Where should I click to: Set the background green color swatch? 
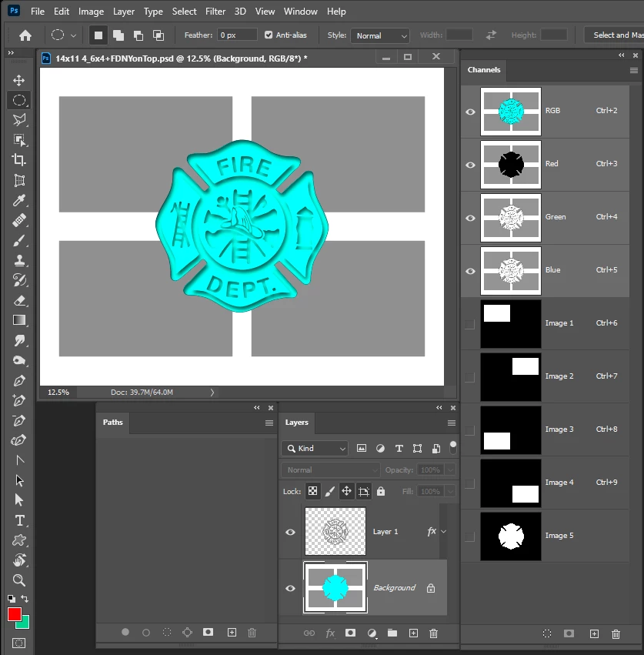tap(25, 624)
